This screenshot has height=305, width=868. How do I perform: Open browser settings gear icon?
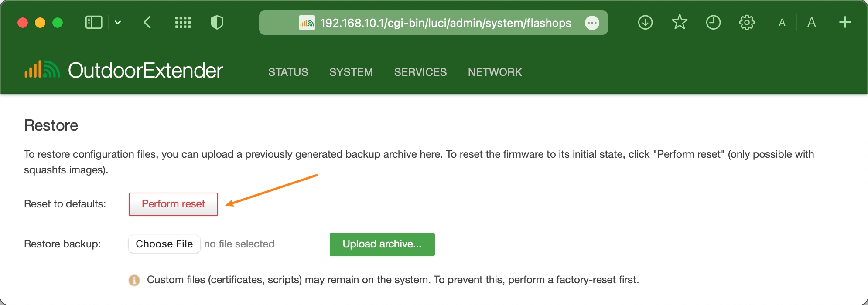[x=747, y=22]
